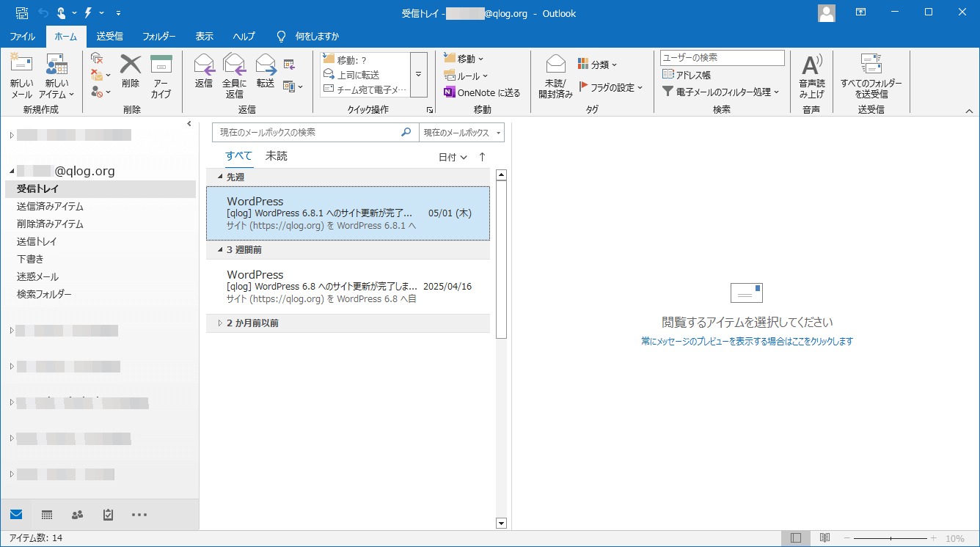Image resolution: width=980 pixels, height=547 pixels.
Task: Open the 表示 ribbon tab
Action: 205,36
